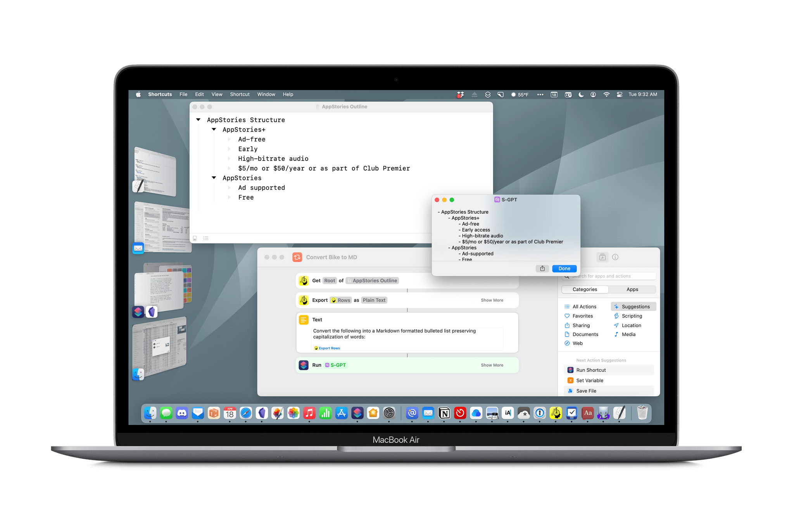Image resolution: width=794 pixels, height=532 pixels.
Task: Open iA Writer in the Dock
Action: [x=508, y=413]
